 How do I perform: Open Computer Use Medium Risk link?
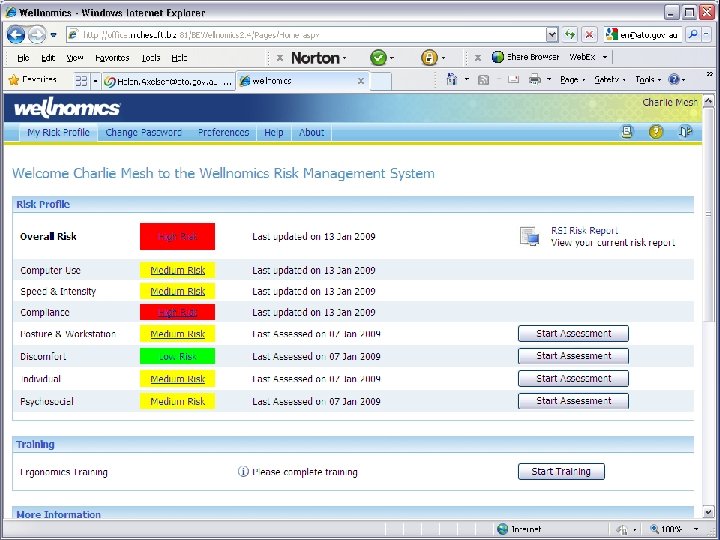tap(178, 270)
